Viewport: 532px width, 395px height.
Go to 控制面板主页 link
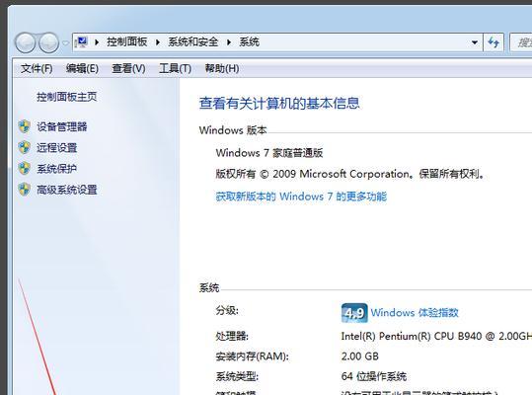click(67, 97)
